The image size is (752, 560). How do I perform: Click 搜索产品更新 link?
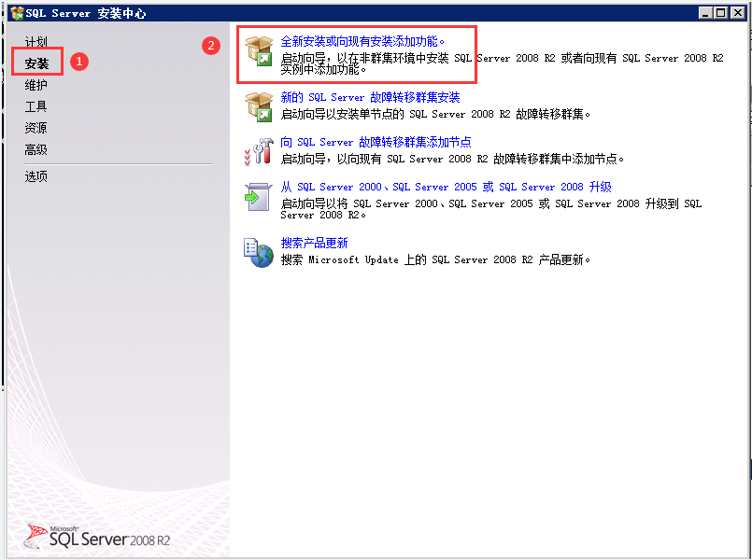314,243
